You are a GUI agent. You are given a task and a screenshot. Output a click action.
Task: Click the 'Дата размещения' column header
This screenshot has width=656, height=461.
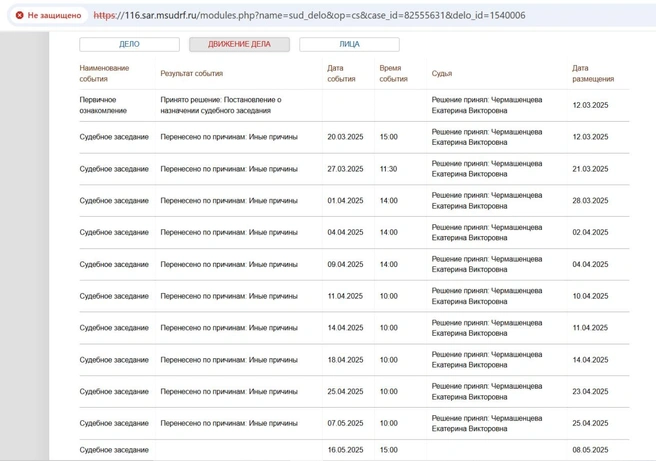tap(593, 73)
